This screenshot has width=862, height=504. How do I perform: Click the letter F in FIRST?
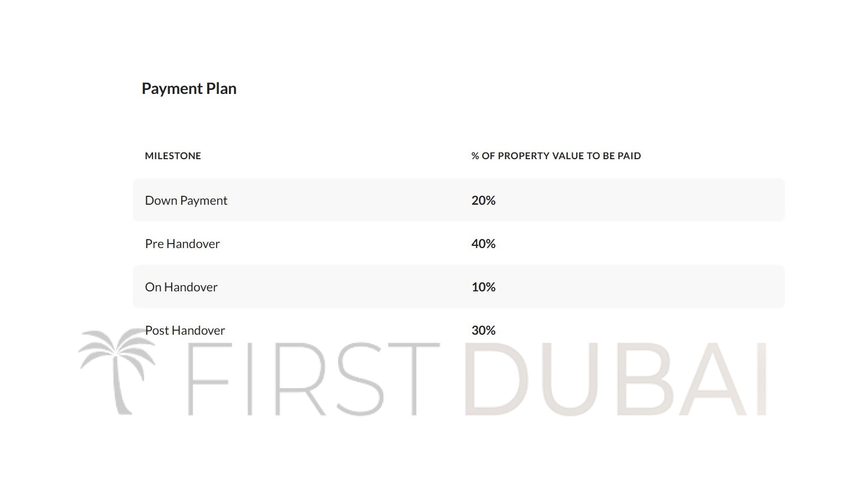tap(208, 379)
